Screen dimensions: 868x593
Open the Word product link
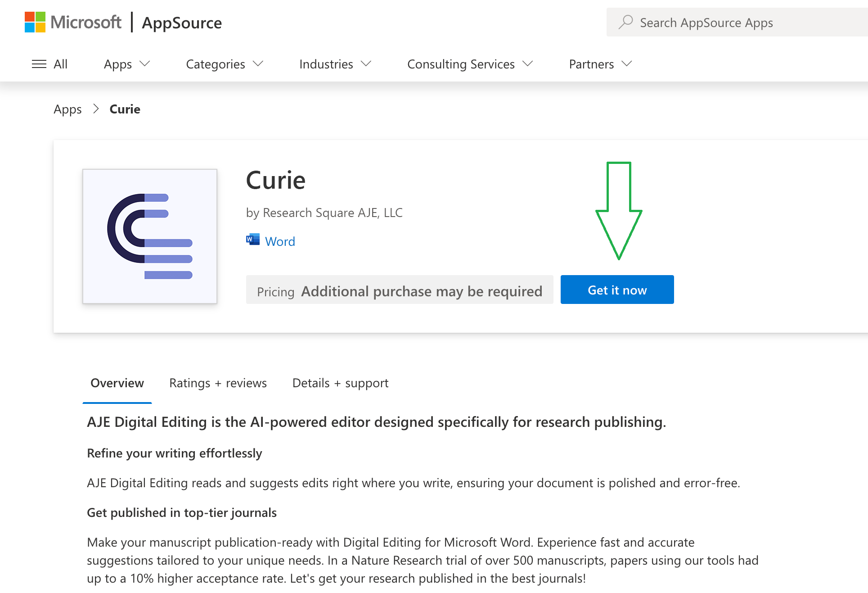pos(280,241)
